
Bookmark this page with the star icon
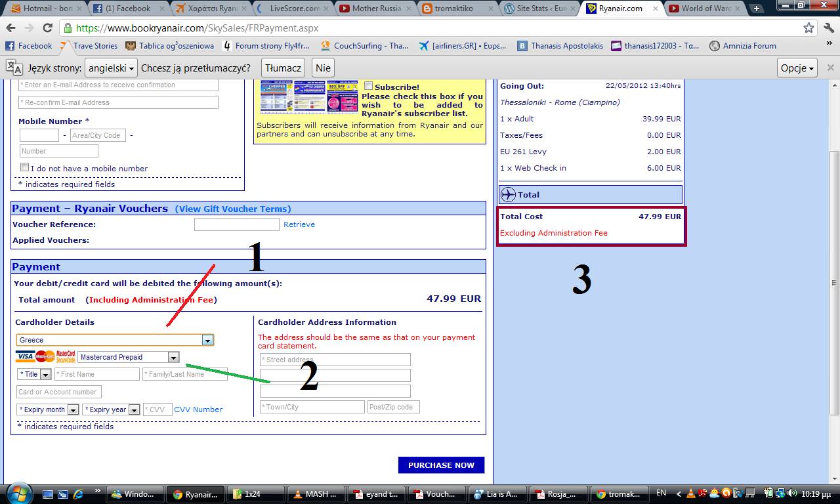click(809, 28)
